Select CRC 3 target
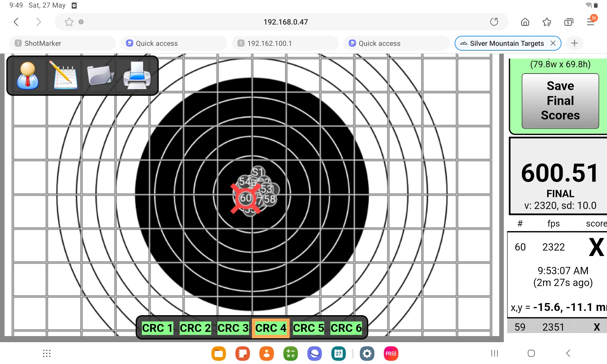Image resolution: width=607 pixels, height=364 pixels. pos(233,328)
